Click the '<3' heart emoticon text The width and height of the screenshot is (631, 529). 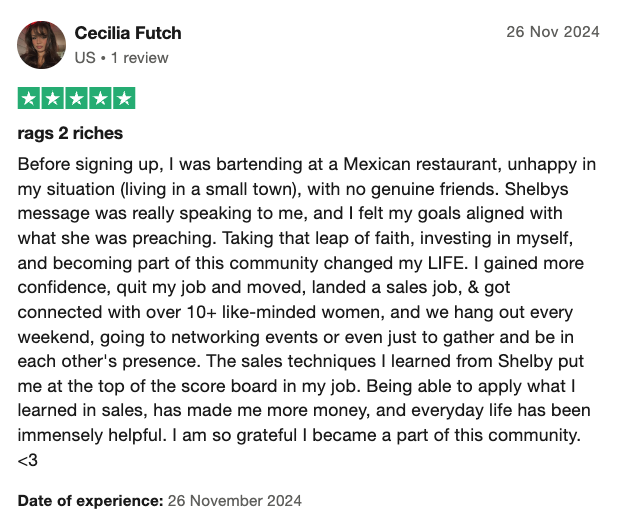[x=28, y=460]
